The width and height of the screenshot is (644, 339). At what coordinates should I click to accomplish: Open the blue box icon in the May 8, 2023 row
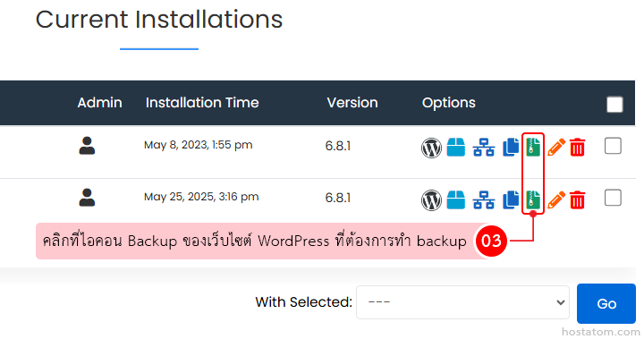coord(456,147)
